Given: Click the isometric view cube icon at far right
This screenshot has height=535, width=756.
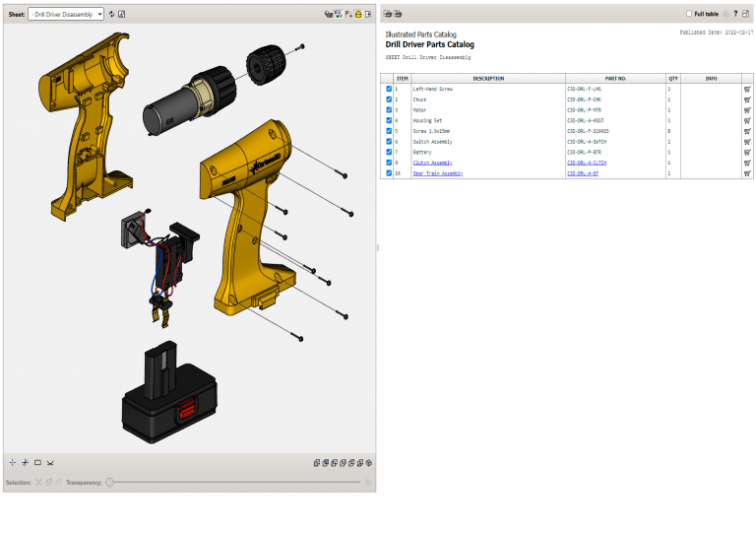Looking at the screenshot, I should click(368, 462).
